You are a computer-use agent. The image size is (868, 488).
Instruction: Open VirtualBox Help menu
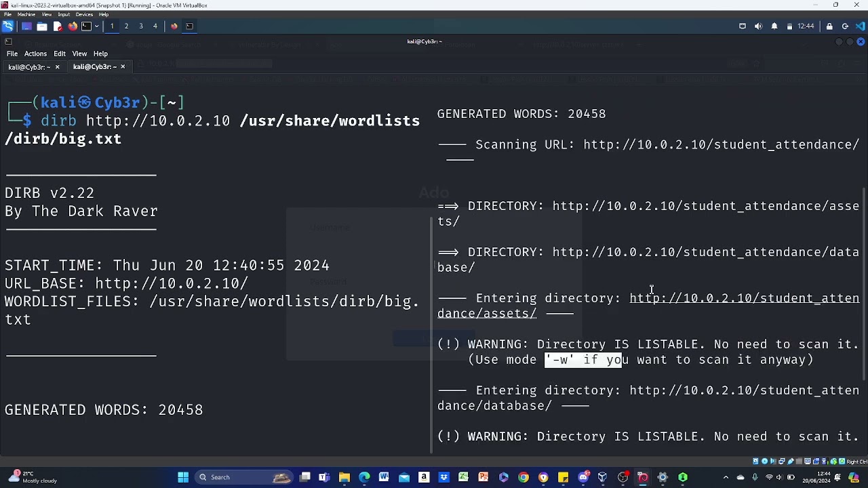(105, 14)
